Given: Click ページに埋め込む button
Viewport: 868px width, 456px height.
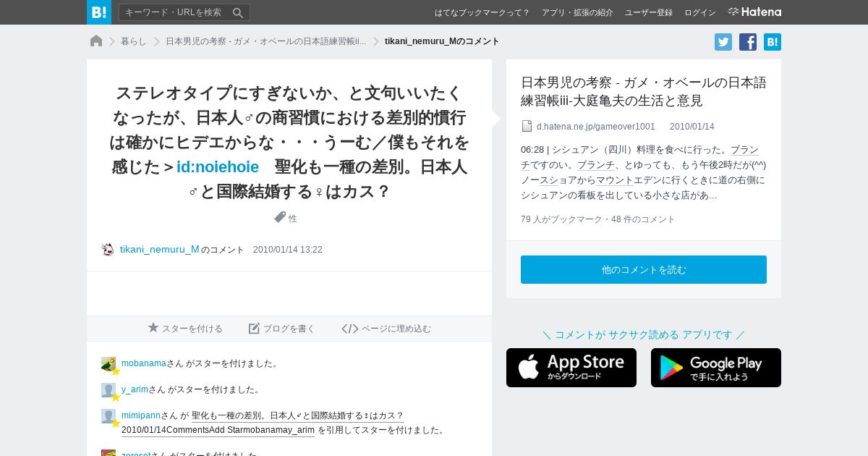Looking at the screenshot, I should [386, 329].
